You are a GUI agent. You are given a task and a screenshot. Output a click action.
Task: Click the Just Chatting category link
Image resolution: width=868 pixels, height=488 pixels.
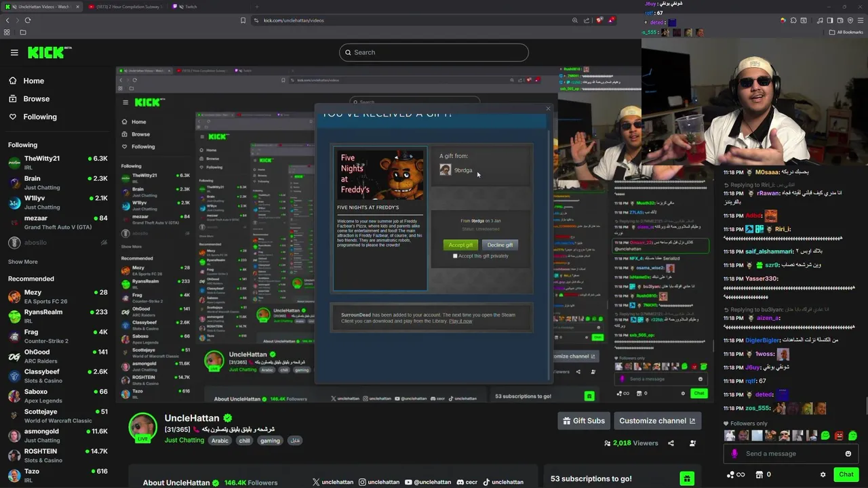[x=184, y=440]
